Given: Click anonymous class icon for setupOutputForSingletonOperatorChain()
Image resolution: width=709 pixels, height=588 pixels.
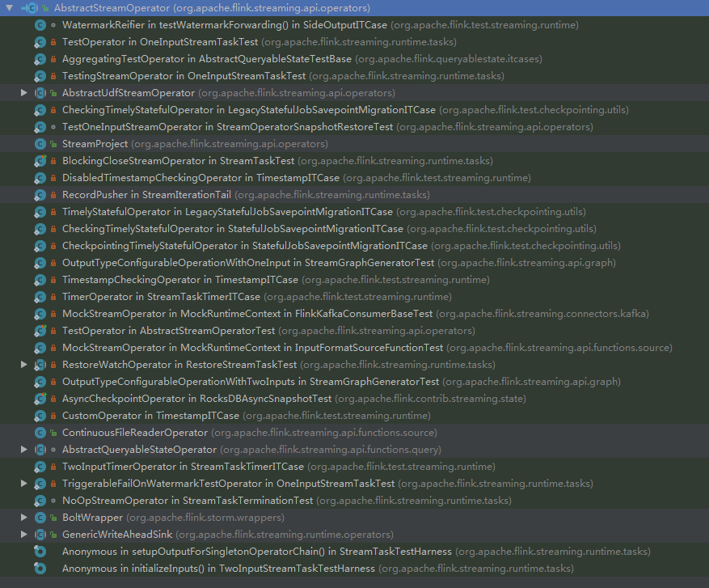Looking at the screenshot, I should click(40, 552).
